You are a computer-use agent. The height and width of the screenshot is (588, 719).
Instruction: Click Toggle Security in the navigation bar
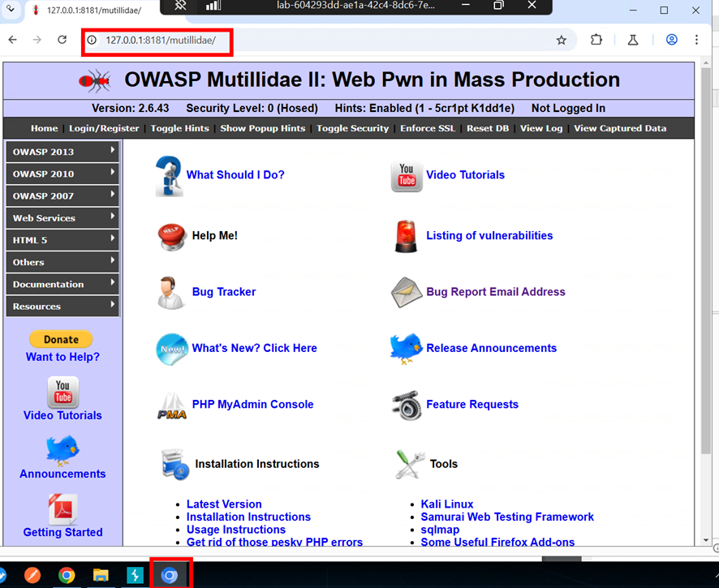point(353,128)
